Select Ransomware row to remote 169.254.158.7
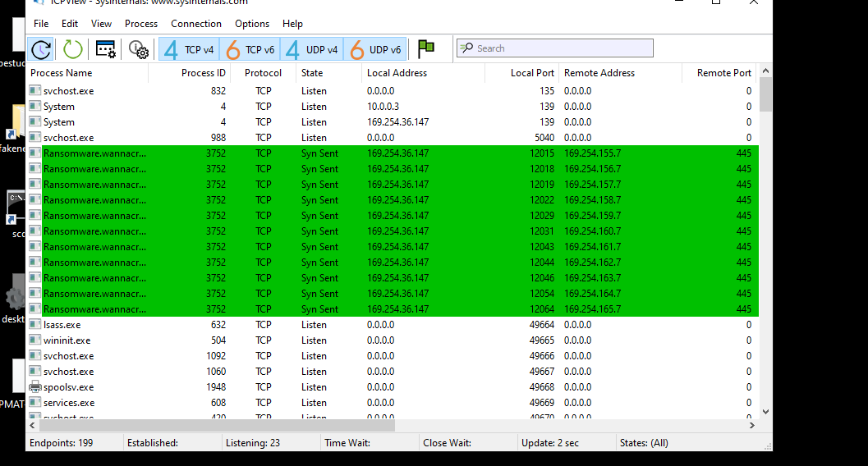Image resolution: width=868 pixels, height=466 pixels. click(x=393, y=200)
